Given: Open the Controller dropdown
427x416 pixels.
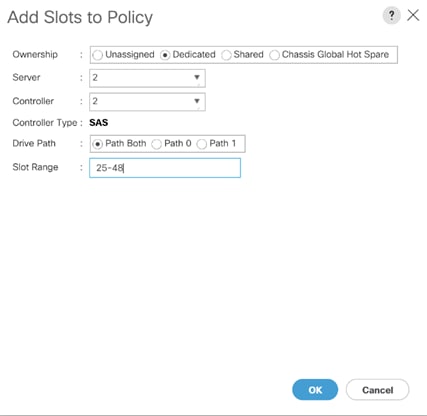Looking at the screenshot, I should coord(147,101).
